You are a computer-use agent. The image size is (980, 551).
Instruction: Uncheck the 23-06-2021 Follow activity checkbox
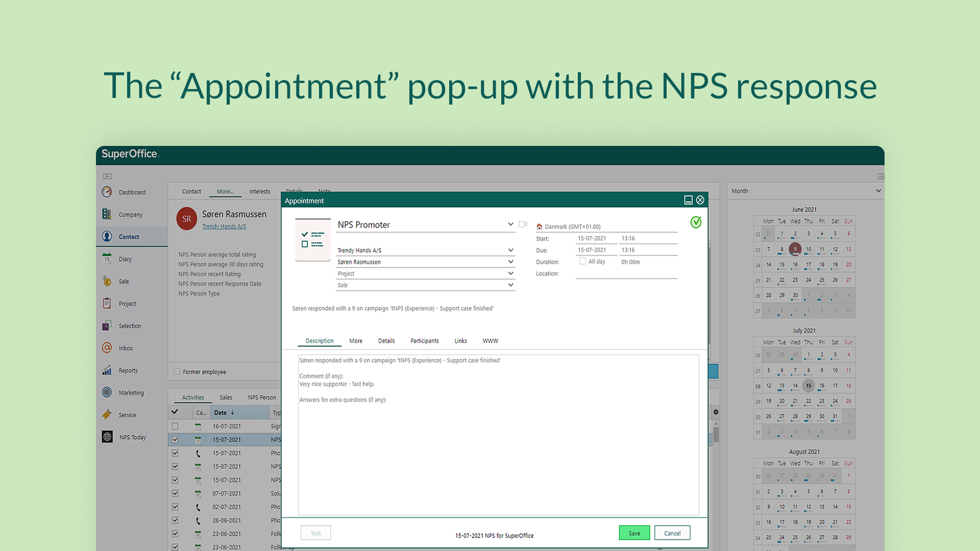(x=175, y=534)
